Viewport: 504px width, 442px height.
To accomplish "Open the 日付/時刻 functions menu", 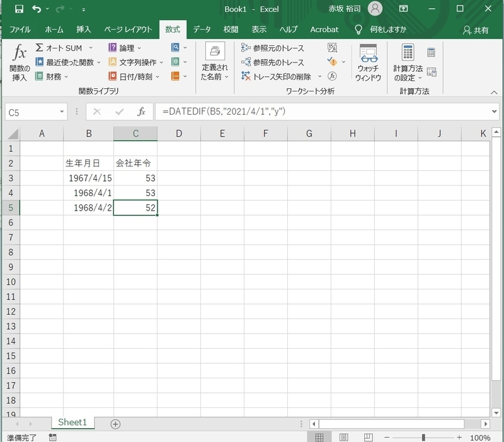I will click(x=134, y=76).
